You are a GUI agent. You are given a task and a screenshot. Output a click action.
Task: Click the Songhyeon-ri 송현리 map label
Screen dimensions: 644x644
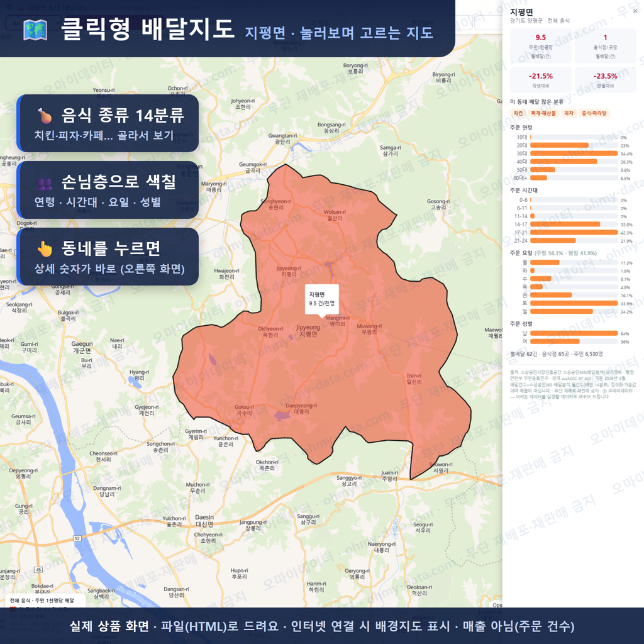click(276, 204)
